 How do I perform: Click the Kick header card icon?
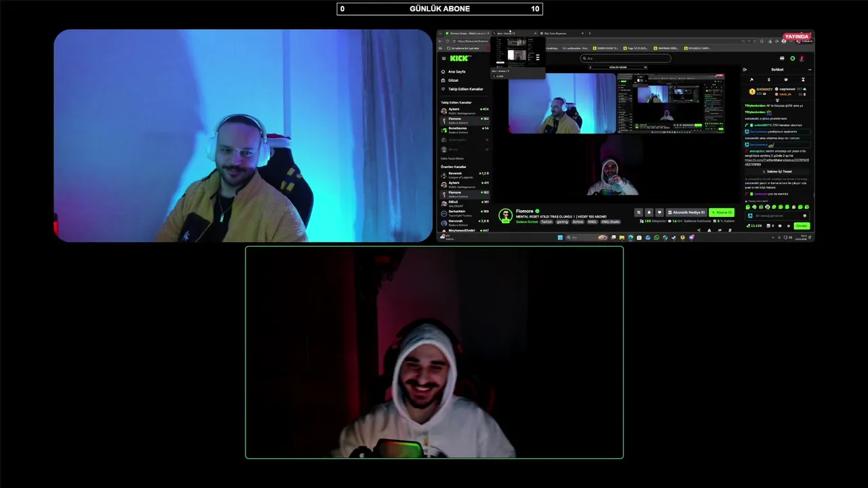coord(782,58)
